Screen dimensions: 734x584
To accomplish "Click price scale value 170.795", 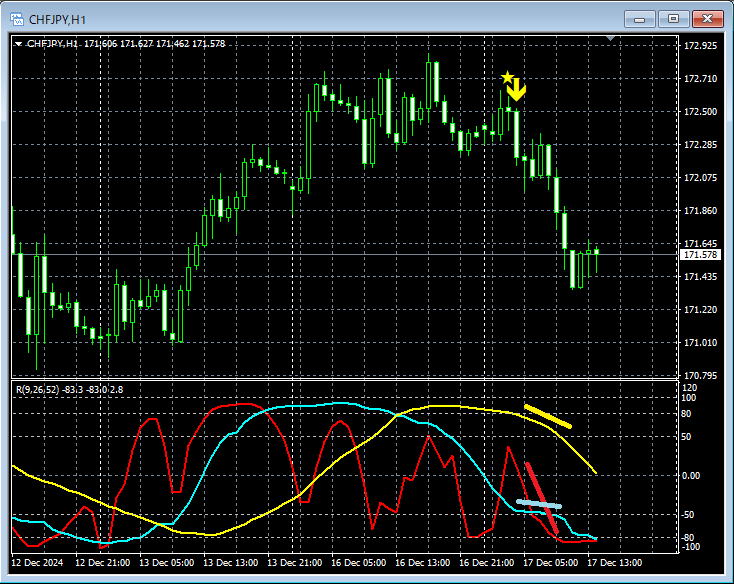I will click(700, 376).
